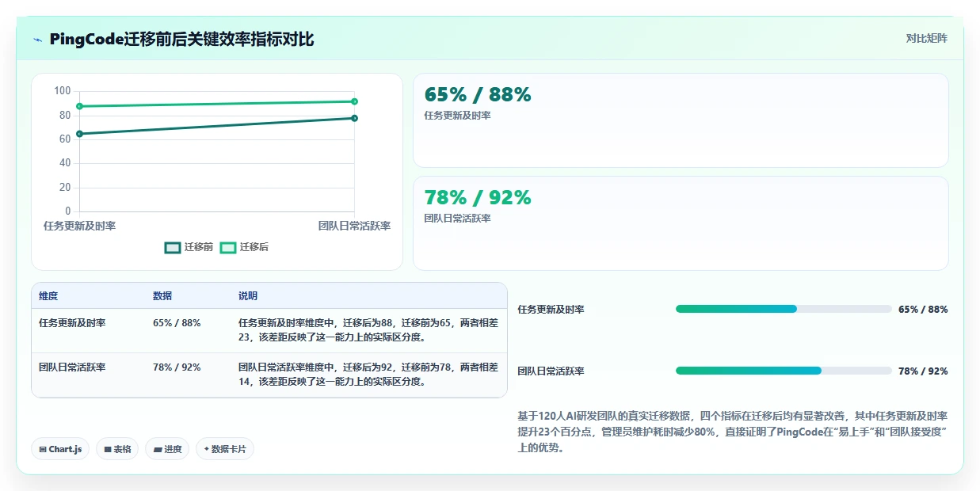980x491 pixels.
Task: Click the 65% / 88% data card heading
Action: pos(478,95)
